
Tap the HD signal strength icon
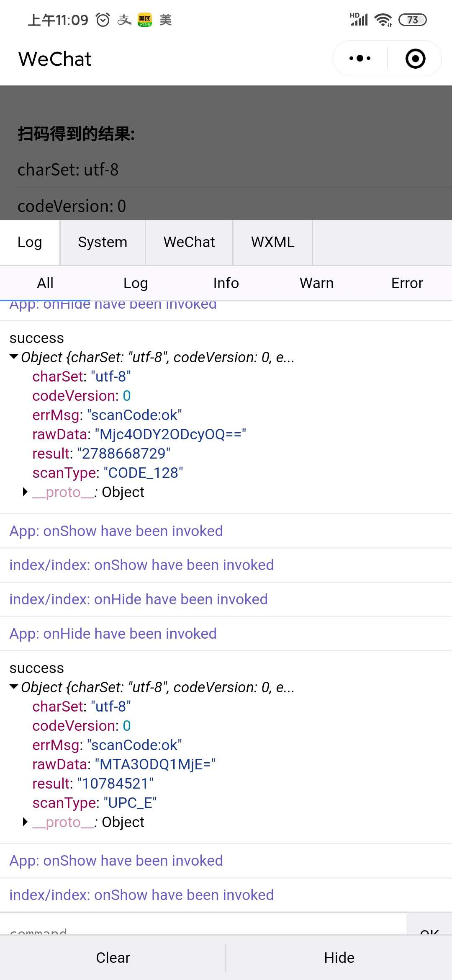click(359, 19)
